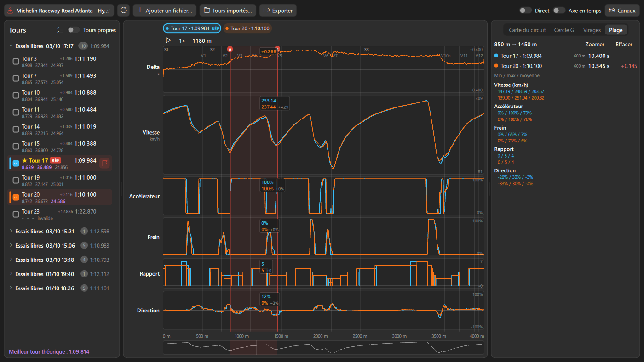Toggle the Direct switch
Screen dimensions: 644x362
tap(525, 10)
